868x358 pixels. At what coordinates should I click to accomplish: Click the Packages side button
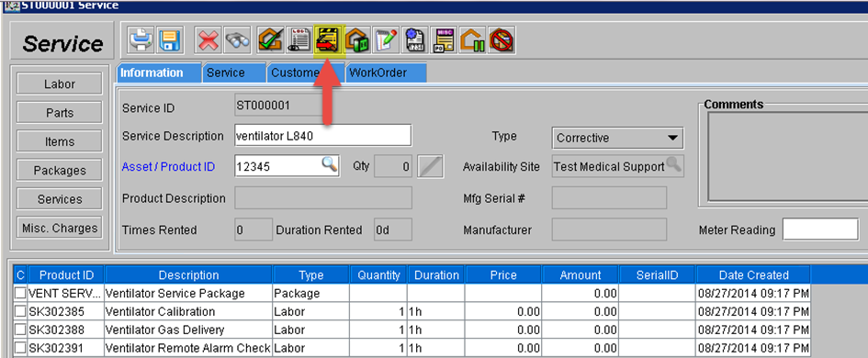click(59, 170)
